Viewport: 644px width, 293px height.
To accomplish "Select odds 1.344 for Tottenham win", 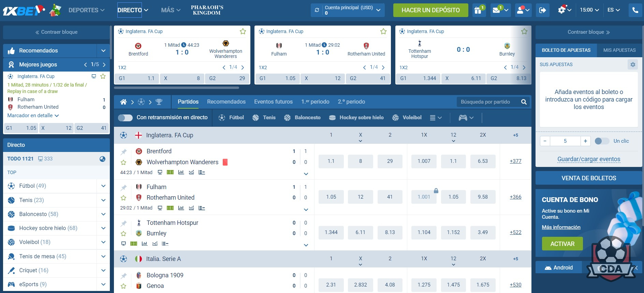I will coord(331,232).
